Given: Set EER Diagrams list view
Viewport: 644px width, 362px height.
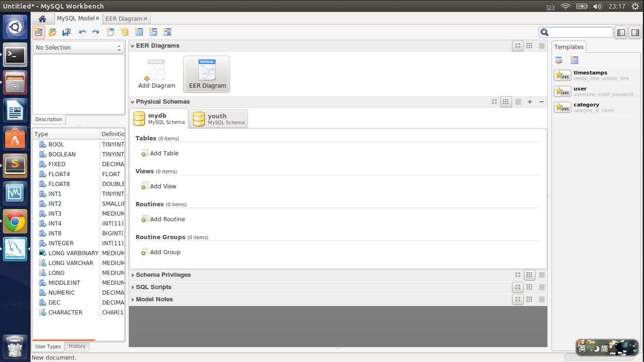Looking at the screenshot, I should pyautogui.click(x=542, y=46).
